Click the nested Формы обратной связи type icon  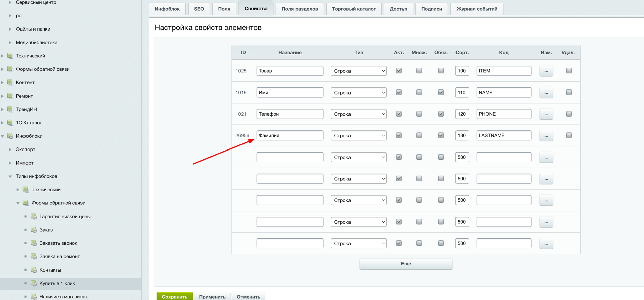pyautogui.click(x=25, y=203)
